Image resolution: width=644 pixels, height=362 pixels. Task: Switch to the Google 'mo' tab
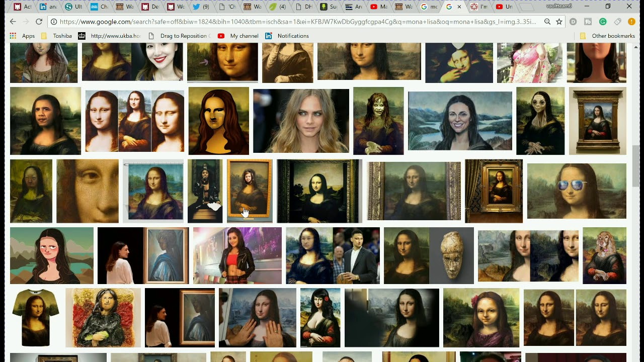(x=429, y=7)
